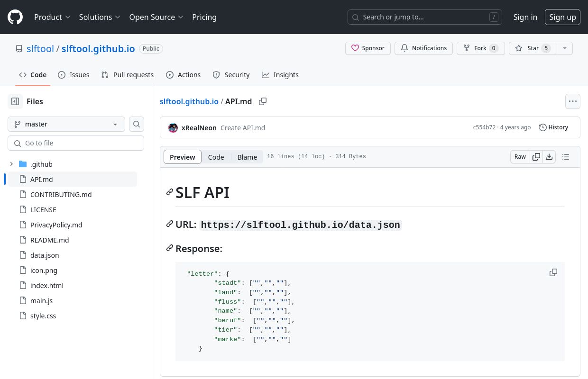The image size is (588, 379).
Task: Click the repository icon beside slftool
Action: tap(19, 49)
